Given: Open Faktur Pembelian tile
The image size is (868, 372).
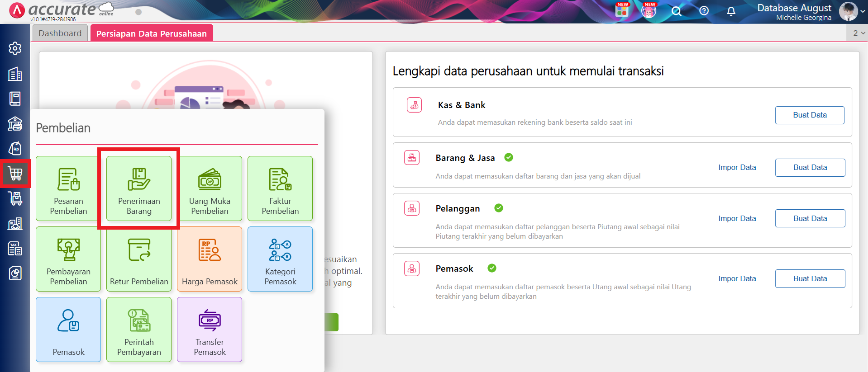Looking at the screenshot, I should 280,188.
